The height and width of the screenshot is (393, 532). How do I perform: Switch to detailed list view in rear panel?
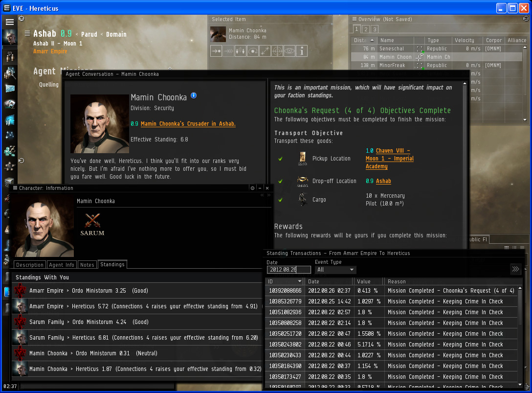[x=514, y=248]
